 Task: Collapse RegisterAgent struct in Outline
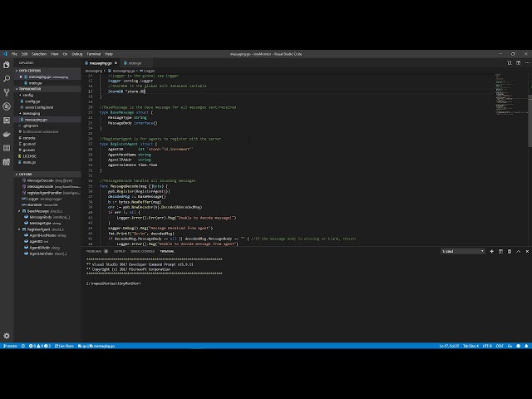point(19,229)
